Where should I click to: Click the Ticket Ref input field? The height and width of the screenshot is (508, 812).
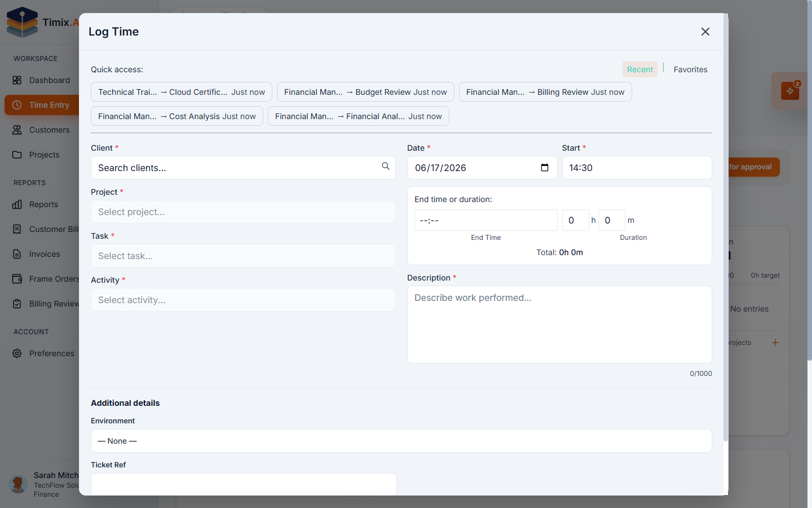(244, 484)
